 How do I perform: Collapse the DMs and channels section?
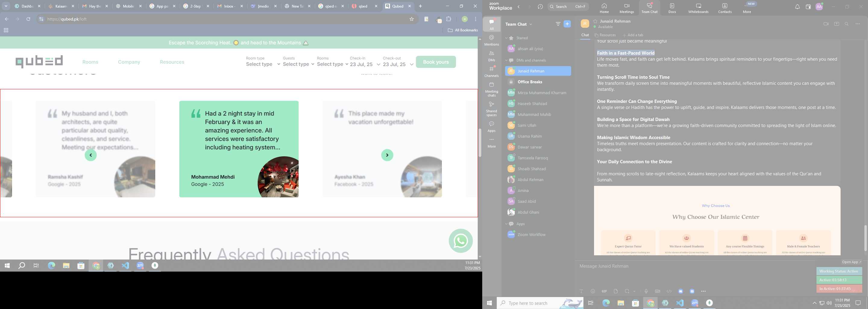coord(506,60)
